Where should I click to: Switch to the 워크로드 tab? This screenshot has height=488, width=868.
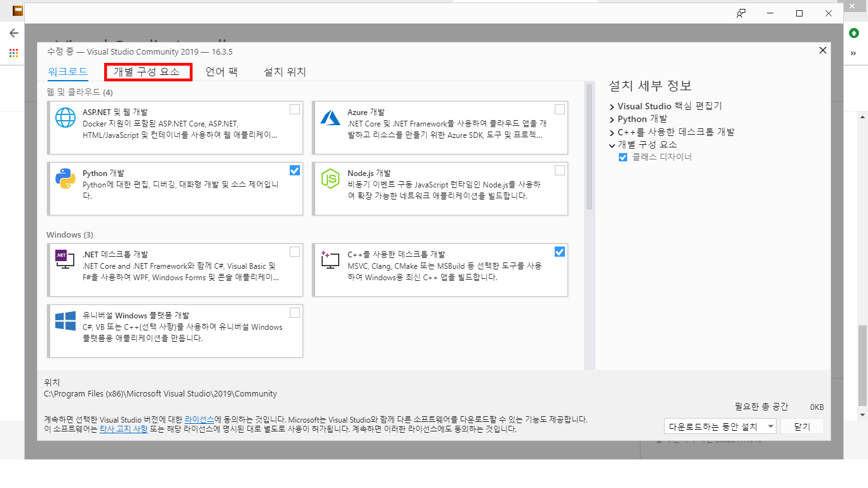[67, 72]
